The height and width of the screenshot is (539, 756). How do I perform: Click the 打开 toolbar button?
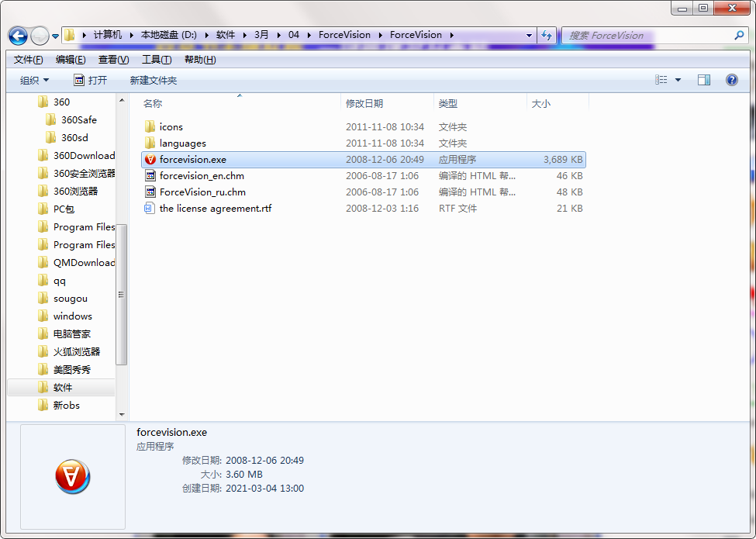coord(90,81)
